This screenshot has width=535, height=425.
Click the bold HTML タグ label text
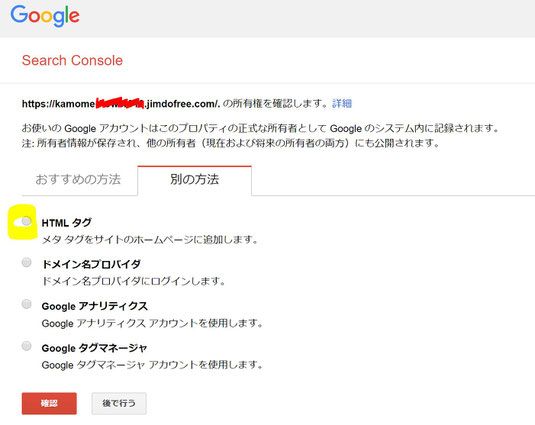click(x=67, y=223)
